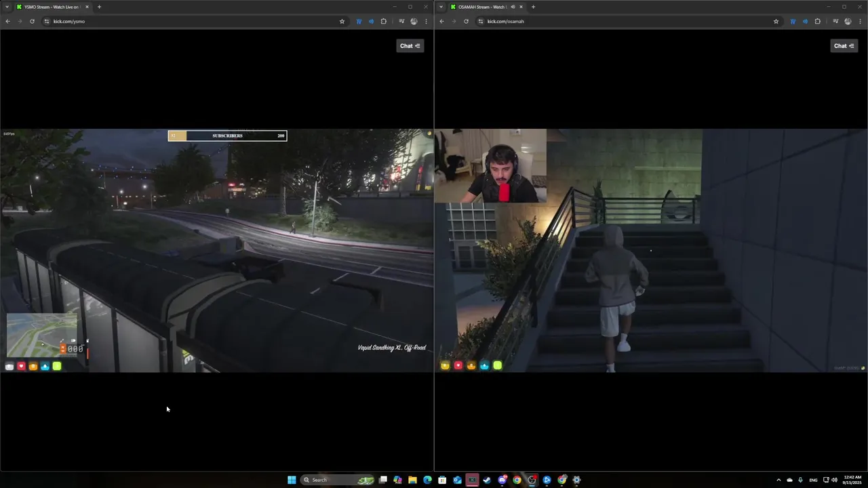
Task: Bookmark the kick.com/osamah page with star
Action: coord(776,21)
